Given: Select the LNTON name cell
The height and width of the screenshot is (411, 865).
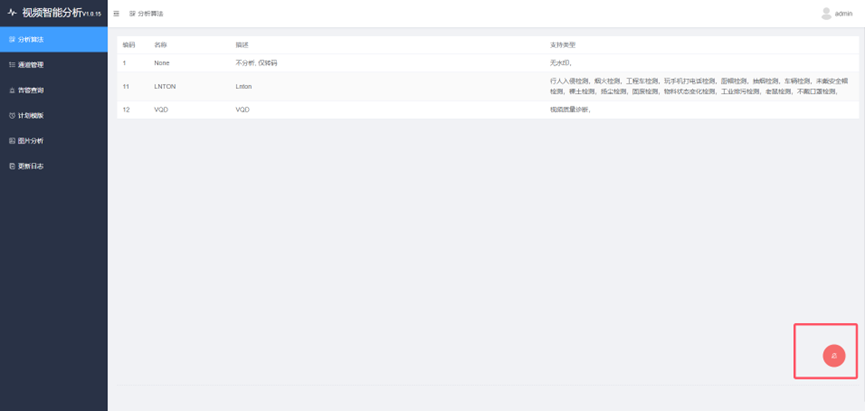Looking at the screenshot, I should (165, 87).
